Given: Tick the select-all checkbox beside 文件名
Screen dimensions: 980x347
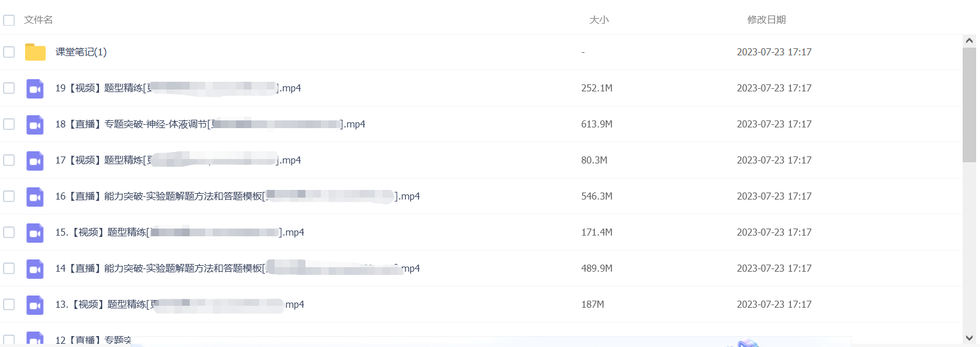Looking at the screenshot, I should click(9, 21).
